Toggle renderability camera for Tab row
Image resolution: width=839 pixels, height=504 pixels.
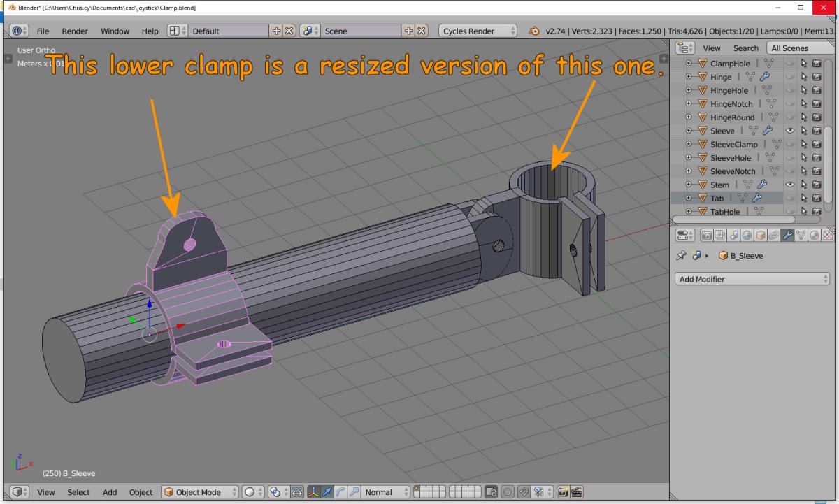(817, 198)
